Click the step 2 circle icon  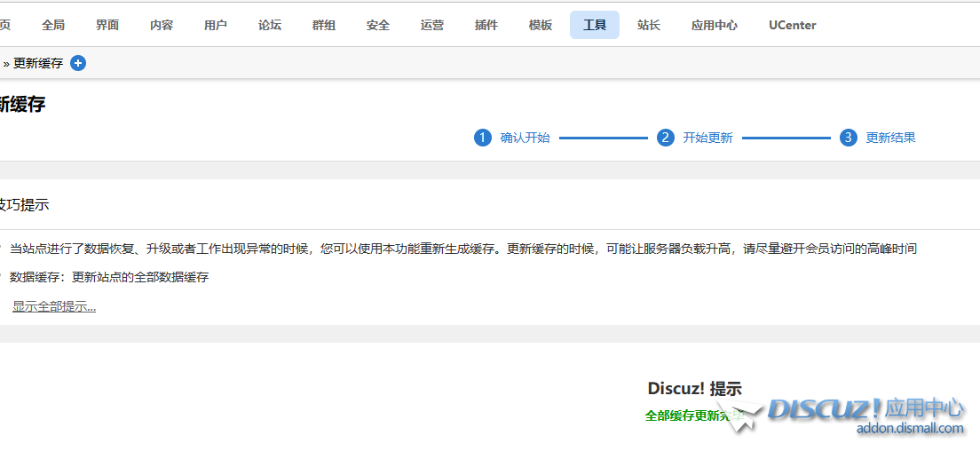coord(665,138)
